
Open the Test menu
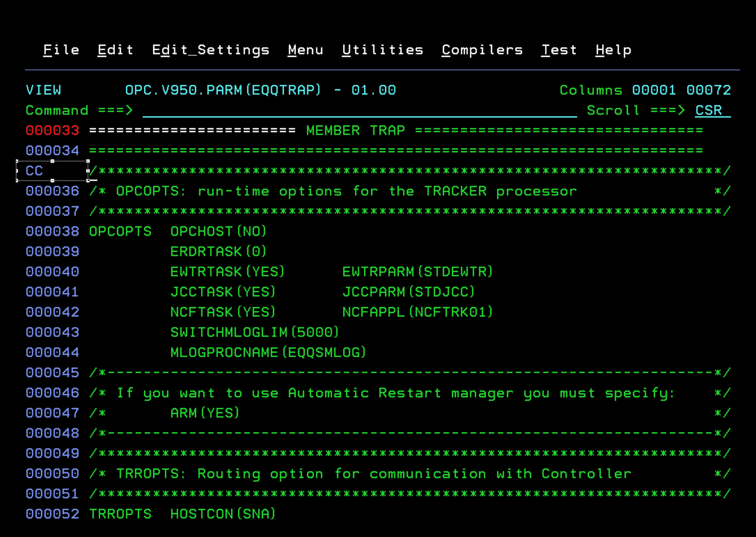pos(559,49)
